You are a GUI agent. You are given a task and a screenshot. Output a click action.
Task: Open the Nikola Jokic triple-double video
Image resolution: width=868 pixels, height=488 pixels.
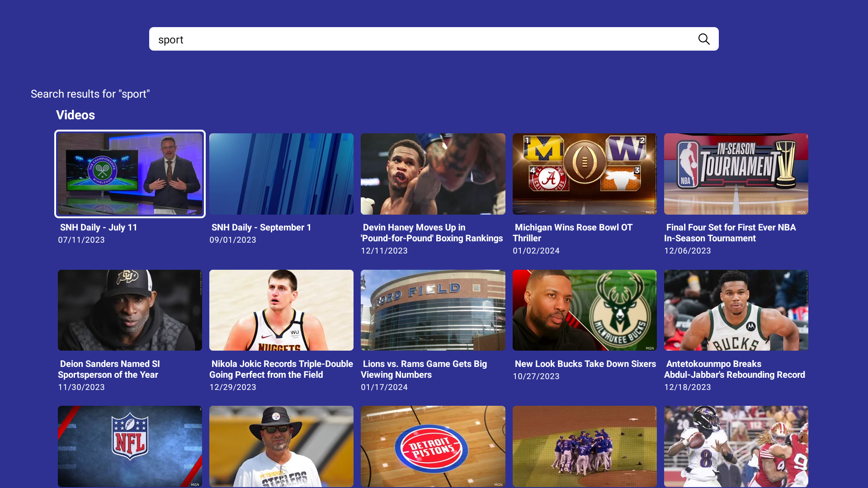[x=281, y=310]
